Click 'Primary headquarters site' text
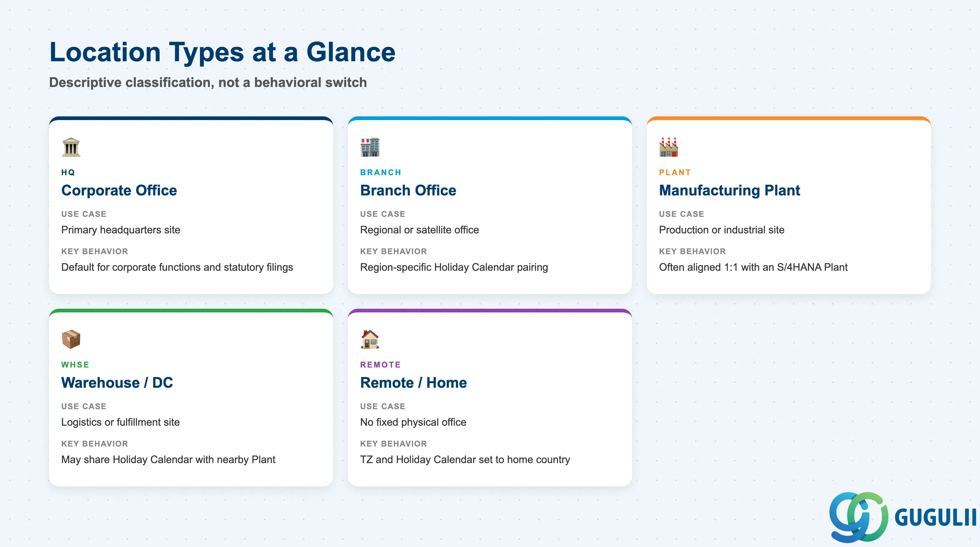This screenshot has height=547, width=980. (x=121, y=230)
